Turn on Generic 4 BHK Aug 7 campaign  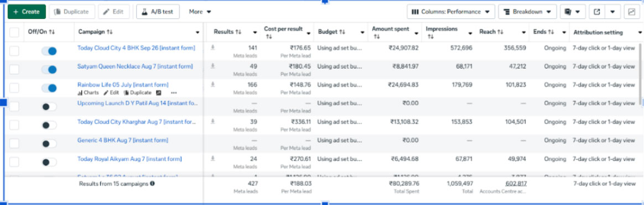[x=49, y=143]
